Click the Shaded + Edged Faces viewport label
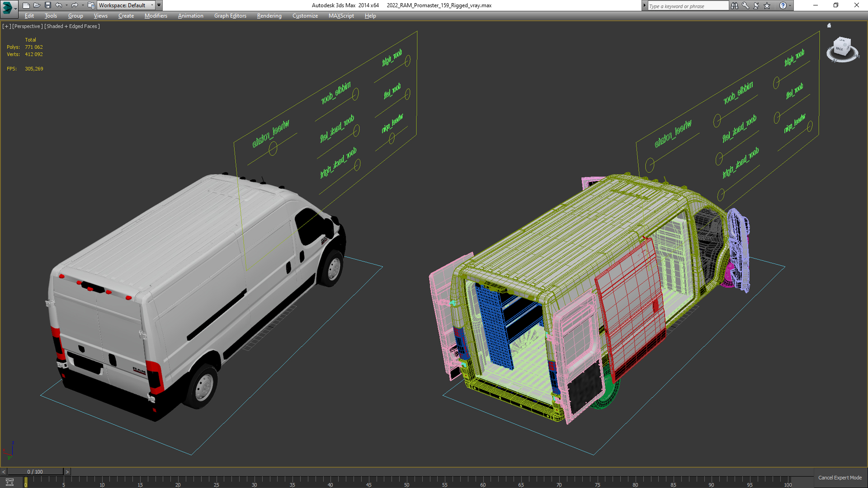The height and width of the screenshot is (488, 868). (72, 26)
